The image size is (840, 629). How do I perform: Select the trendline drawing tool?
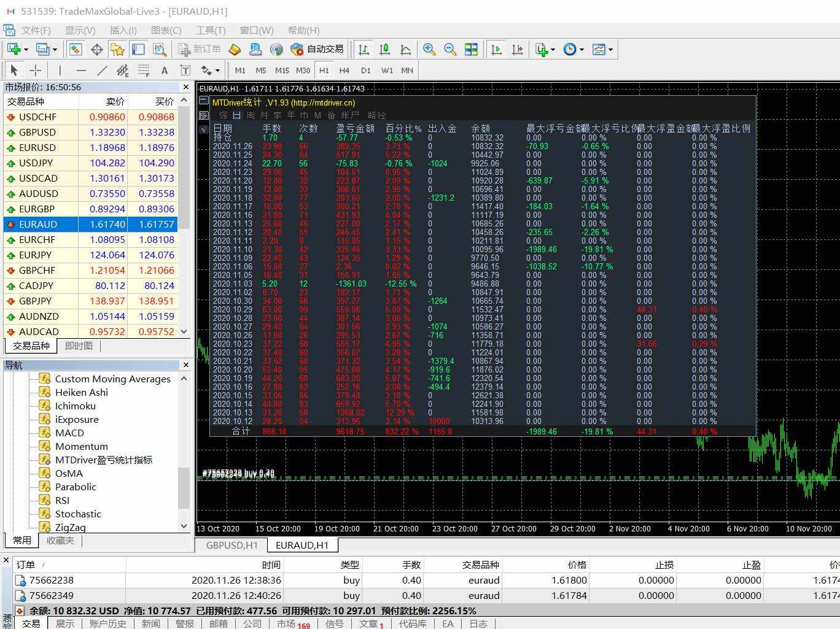pyautogui.click(x=102, y=71)
